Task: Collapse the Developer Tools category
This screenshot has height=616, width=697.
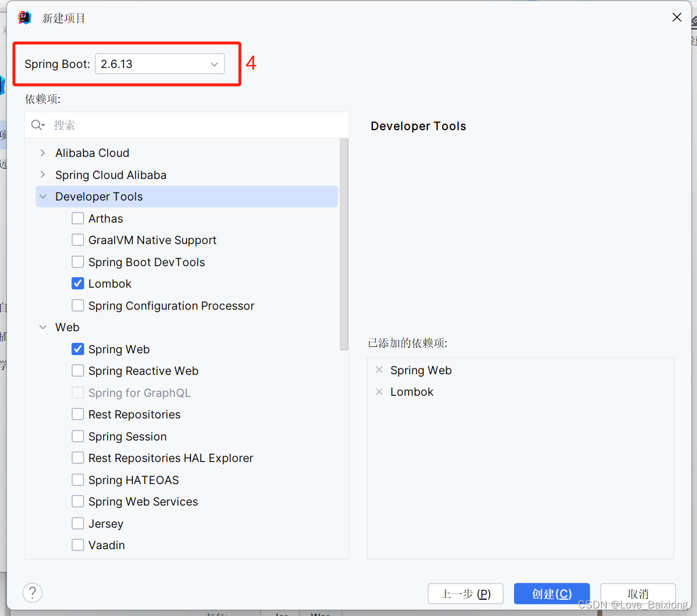Action: tap(42, 196)
